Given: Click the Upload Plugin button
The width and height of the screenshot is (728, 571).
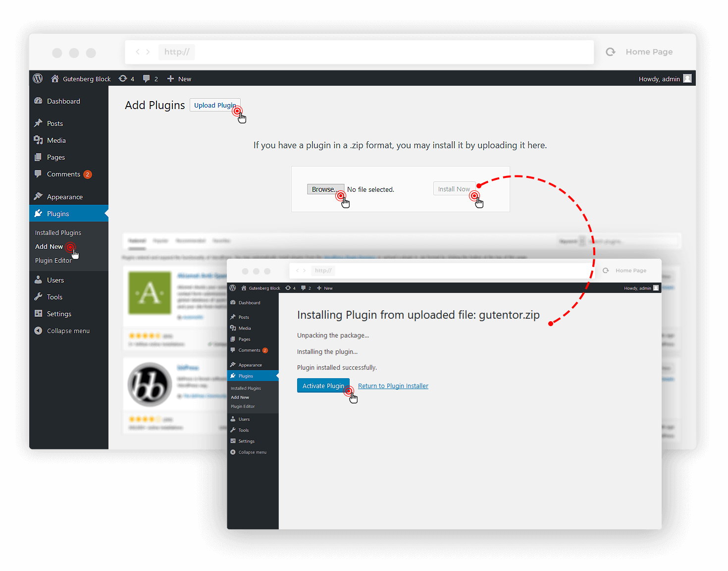Looking at the screenshot, I should pos(215,105).
